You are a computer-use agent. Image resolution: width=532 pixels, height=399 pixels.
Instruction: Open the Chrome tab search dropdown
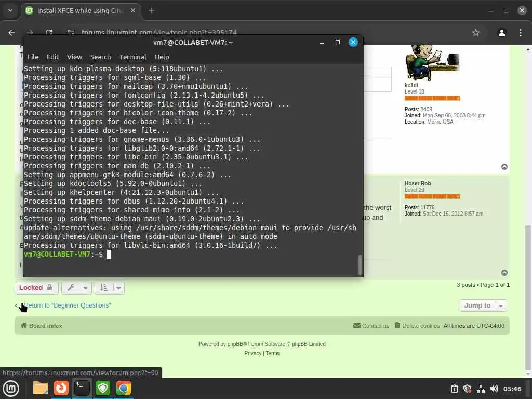pyautogui.click(x=10, y=10)
